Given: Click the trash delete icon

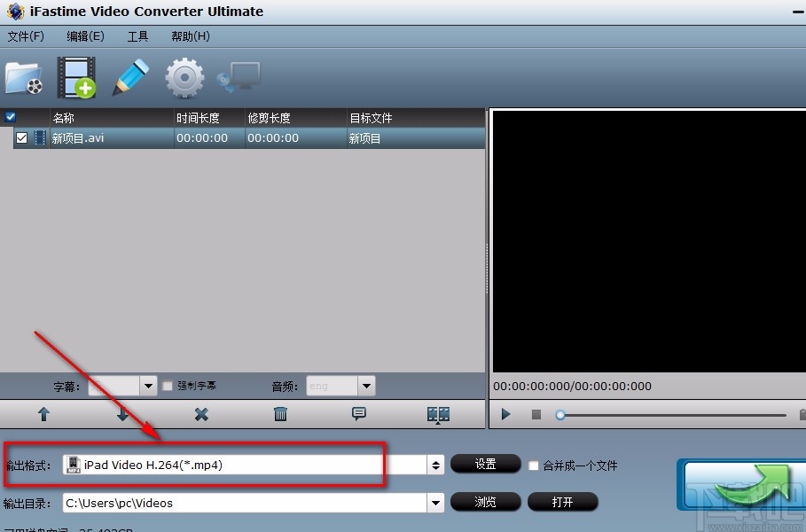Looking at the screenshot, I should [x=279, y=414].
